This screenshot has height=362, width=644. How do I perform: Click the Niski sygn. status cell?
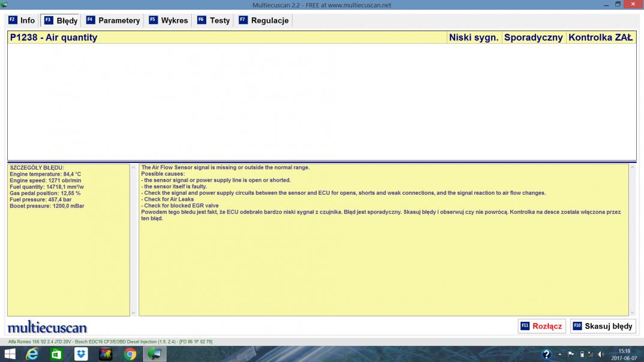tap(474, 37)
